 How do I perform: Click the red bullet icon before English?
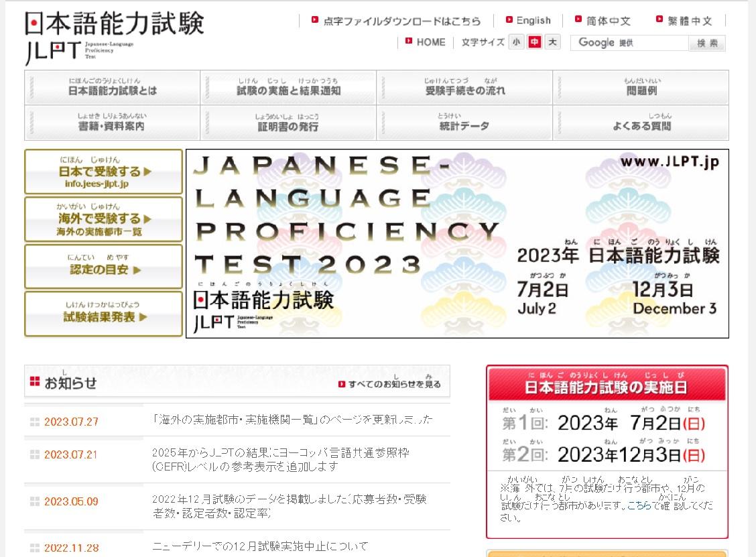(x=509, y=19)
